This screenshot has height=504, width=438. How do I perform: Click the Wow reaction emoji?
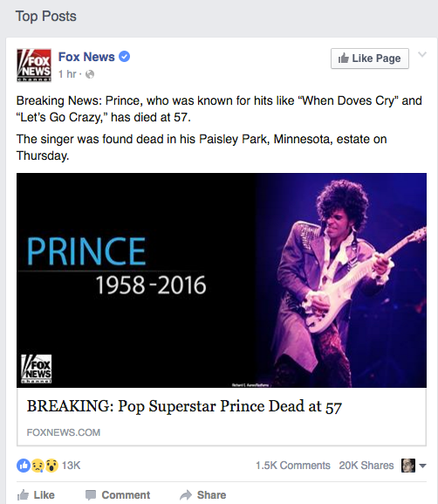coord(51,465)
